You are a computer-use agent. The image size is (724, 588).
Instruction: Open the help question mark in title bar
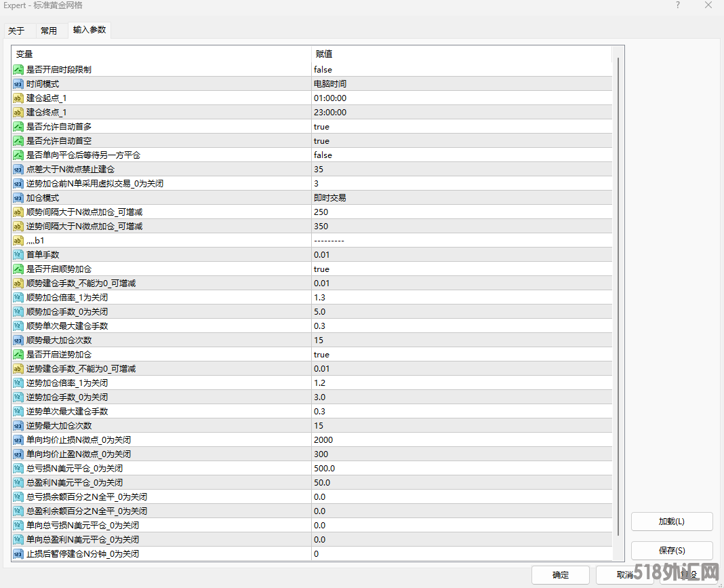pos(678,5)
